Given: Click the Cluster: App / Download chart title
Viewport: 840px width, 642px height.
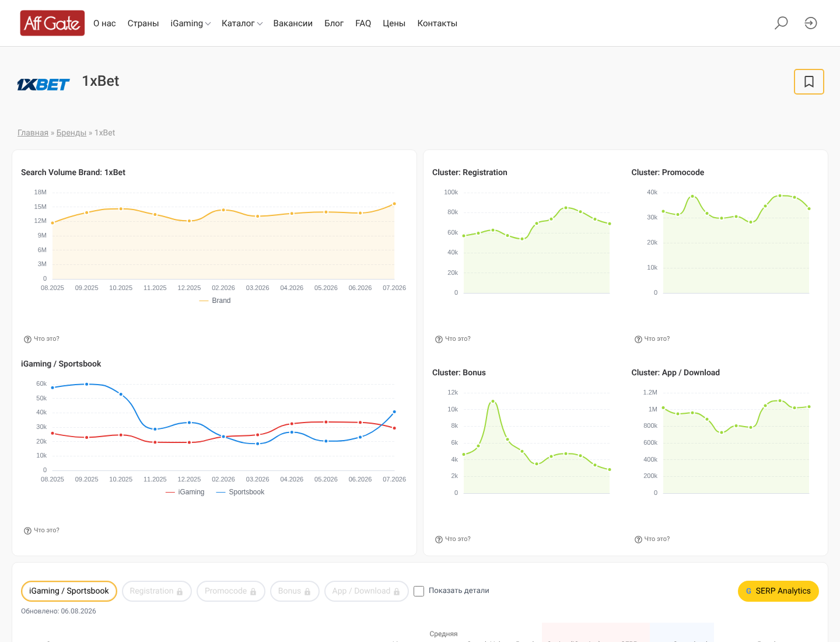Looking at the screenshot, I should tap(675, 373).
